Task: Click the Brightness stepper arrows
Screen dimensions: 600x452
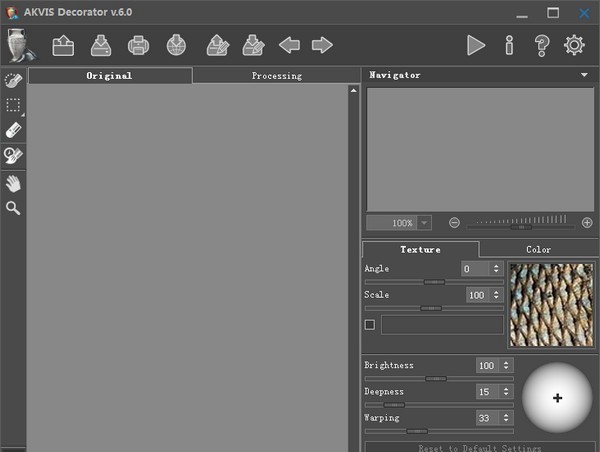Action: click(x=506, y=366)
